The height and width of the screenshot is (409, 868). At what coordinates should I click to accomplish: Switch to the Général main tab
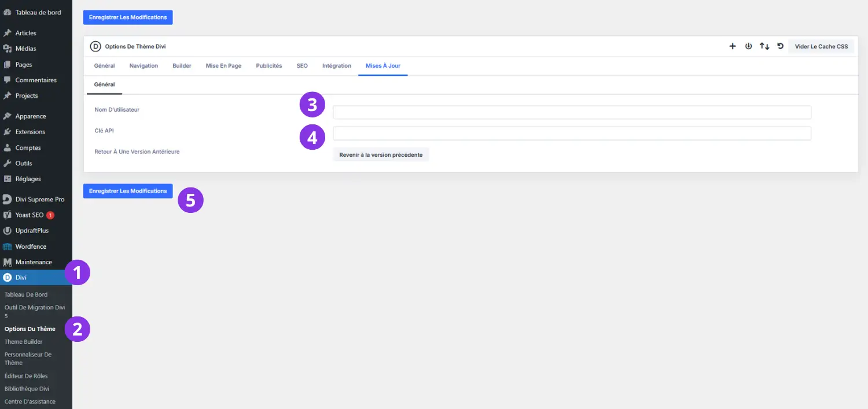click(104, 66)
